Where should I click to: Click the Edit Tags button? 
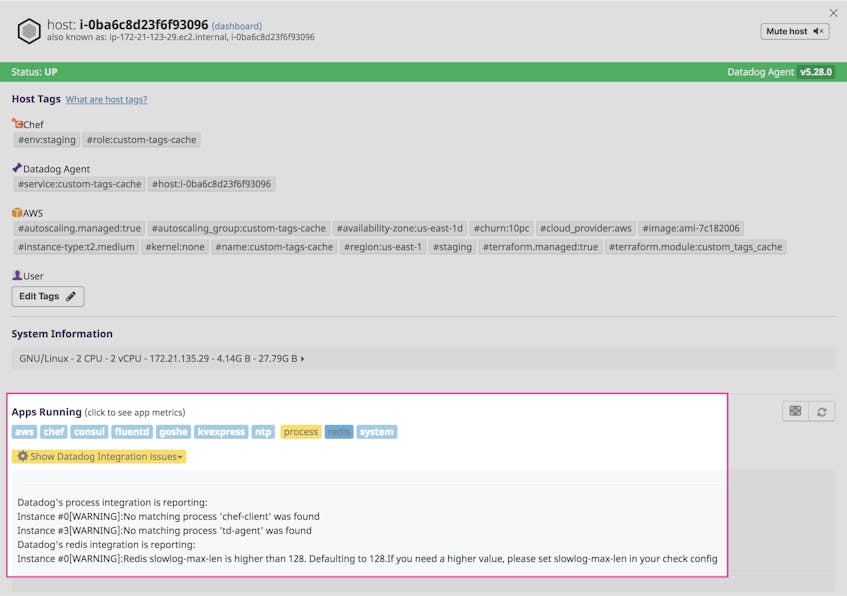(x=48, y=296)
